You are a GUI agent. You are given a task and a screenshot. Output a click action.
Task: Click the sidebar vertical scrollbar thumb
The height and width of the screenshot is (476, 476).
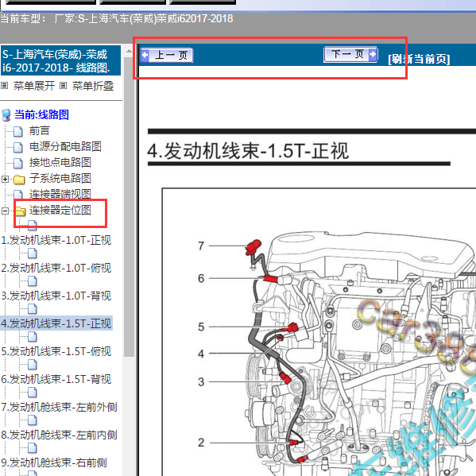click(x=129, y=207)
